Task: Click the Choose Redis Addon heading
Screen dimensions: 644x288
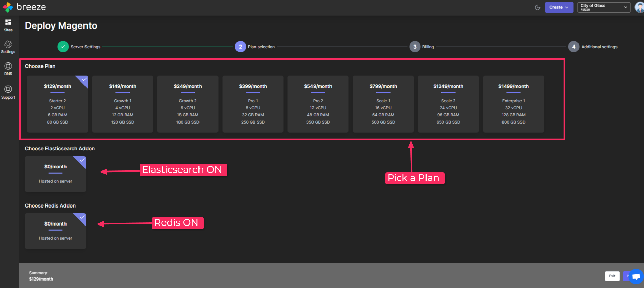Action: pyautogui.click(x=50, y=206)
